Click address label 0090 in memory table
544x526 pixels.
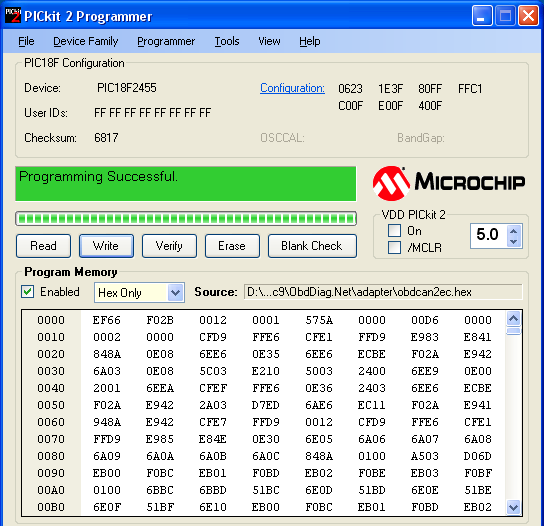(x=51, y=473)
